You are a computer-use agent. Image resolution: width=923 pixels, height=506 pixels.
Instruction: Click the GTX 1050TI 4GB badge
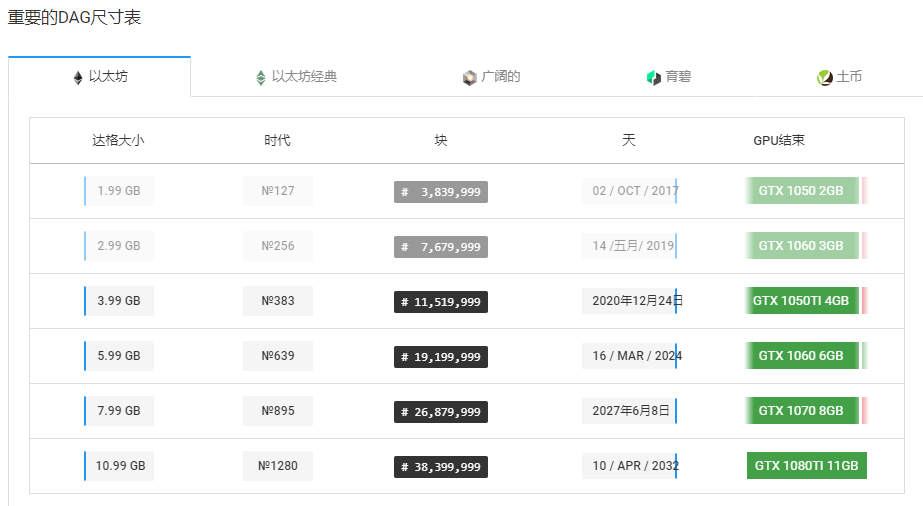coord(801,301)
